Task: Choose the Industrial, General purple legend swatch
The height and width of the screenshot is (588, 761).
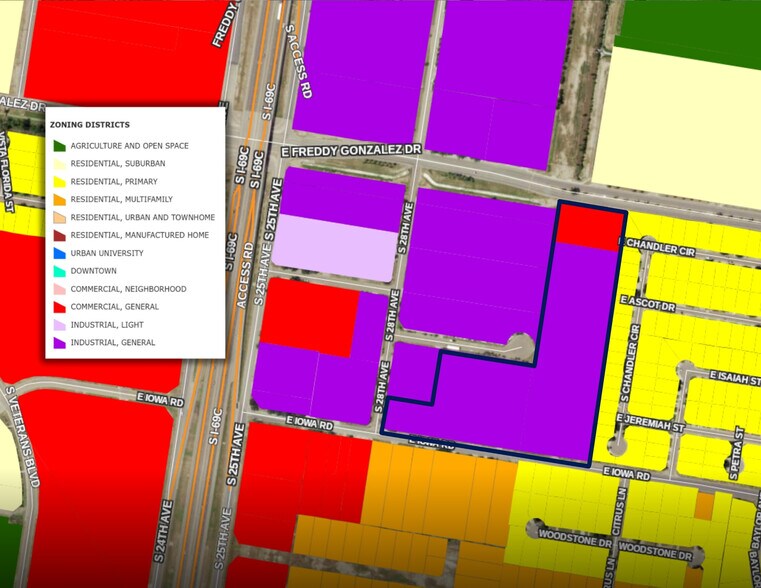Action: coord(60,343)
